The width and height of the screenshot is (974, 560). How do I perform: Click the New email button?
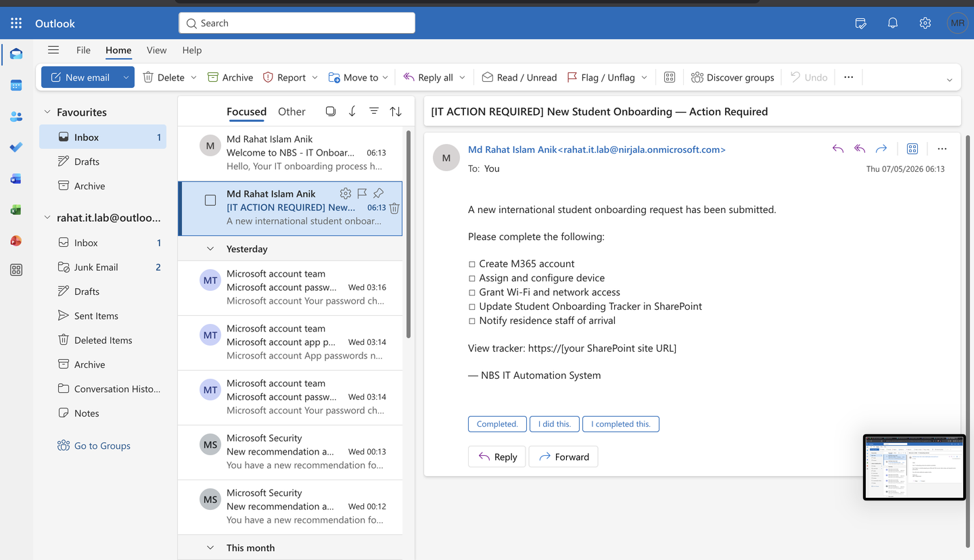pyautogui.click(x=80, y=77)
